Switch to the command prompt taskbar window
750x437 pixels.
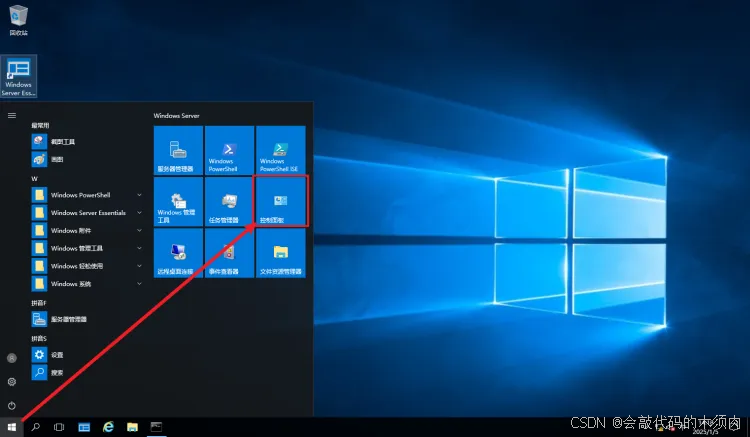[x=156, y=427]
